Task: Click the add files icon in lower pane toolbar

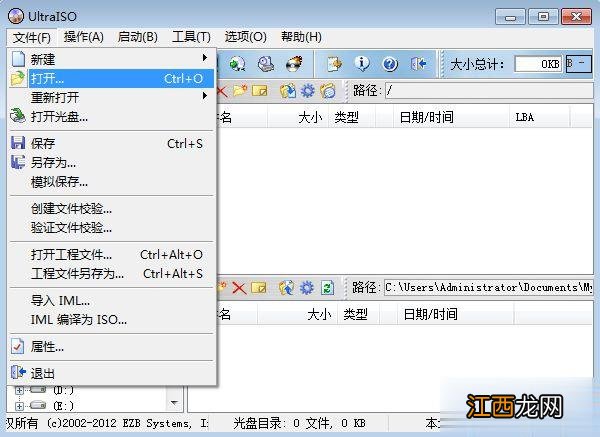Action: (x=287, y=288)
